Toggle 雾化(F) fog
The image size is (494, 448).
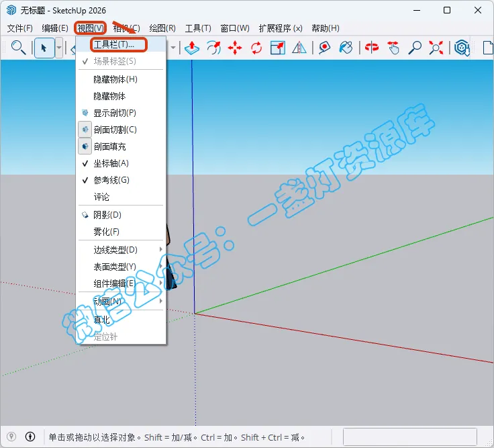click(x=121, y=232)
